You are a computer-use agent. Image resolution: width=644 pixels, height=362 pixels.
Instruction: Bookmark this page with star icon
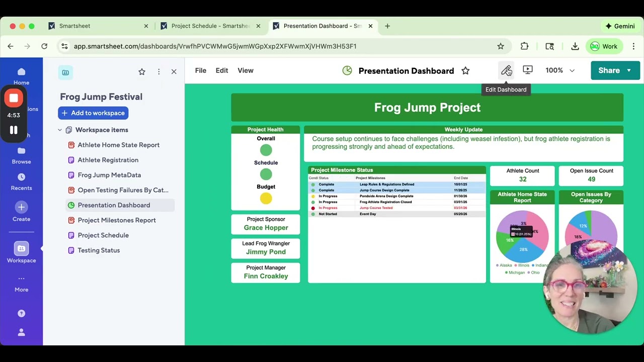(501, 46)
